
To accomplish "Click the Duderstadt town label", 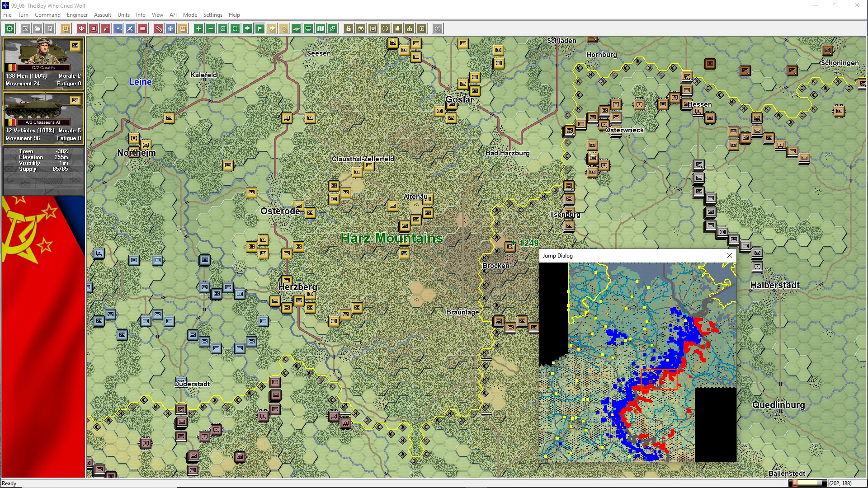I will (x=192, y=384).
